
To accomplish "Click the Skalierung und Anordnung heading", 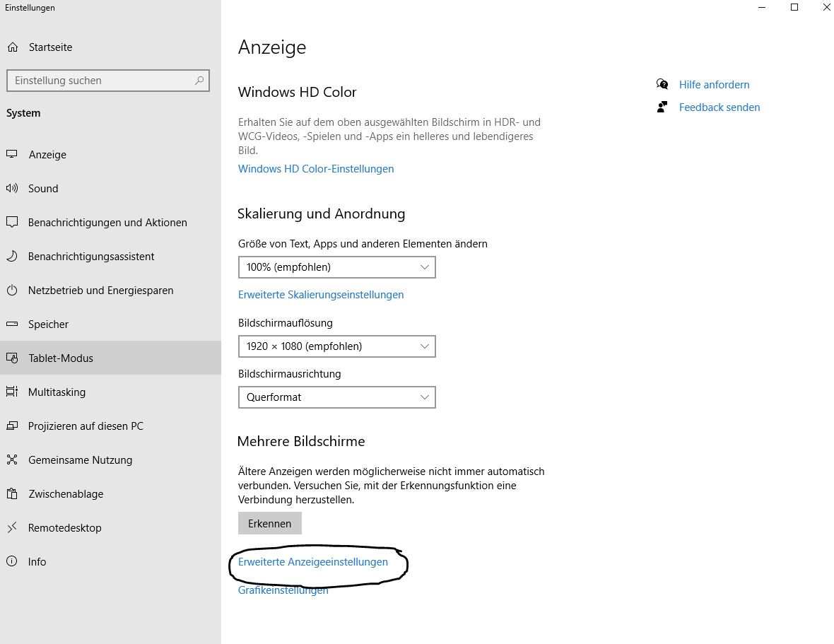I will point(322,213).
